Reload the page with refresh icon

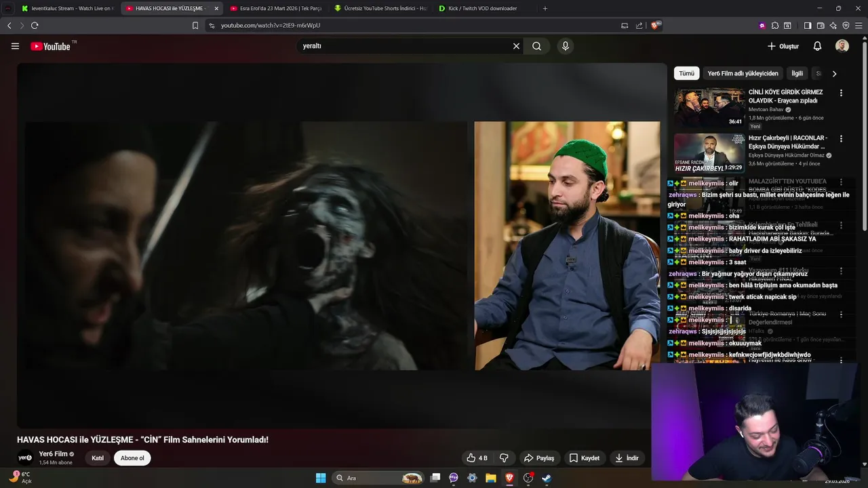35,25
